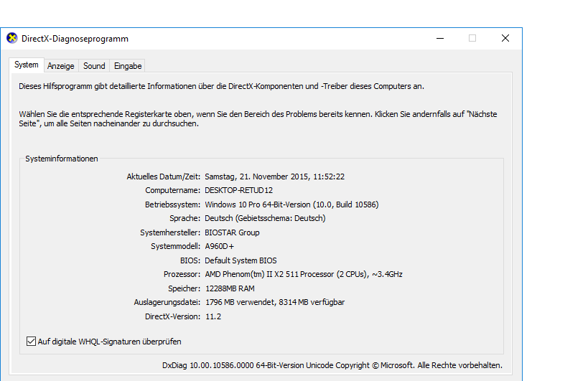Click the current date and time value
This screenshot has width=588, height=381.
(x=274, y=177)
